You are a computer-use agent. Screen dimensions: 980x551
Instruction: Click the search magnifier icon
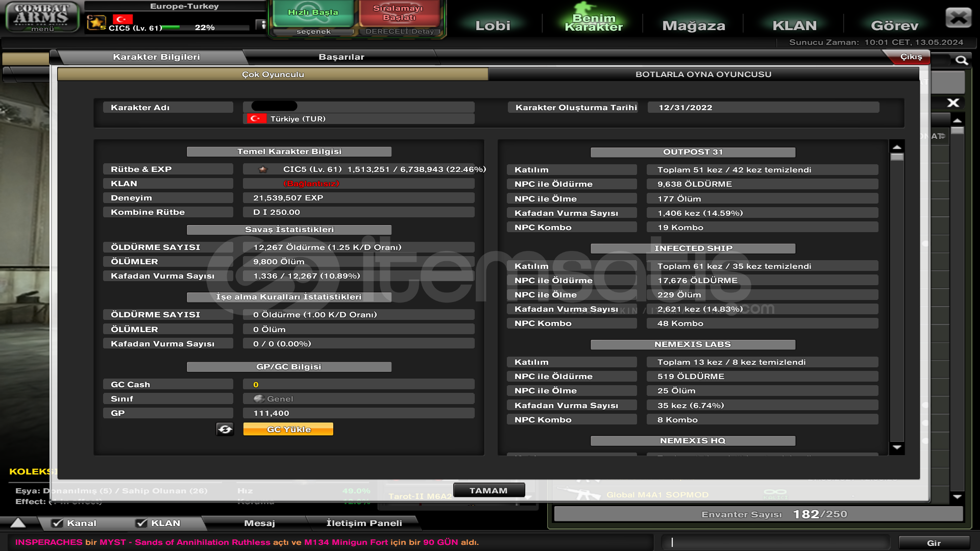(962, 61)
